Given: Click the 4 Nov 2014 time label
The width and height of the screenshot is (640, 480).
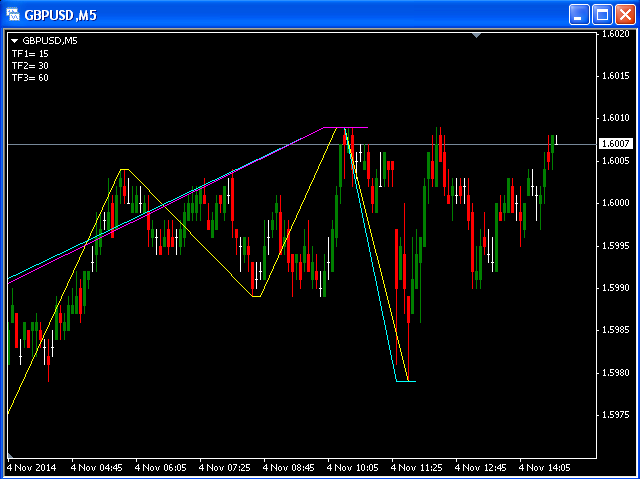Looking at the screenshot, I should coord(31,467).
